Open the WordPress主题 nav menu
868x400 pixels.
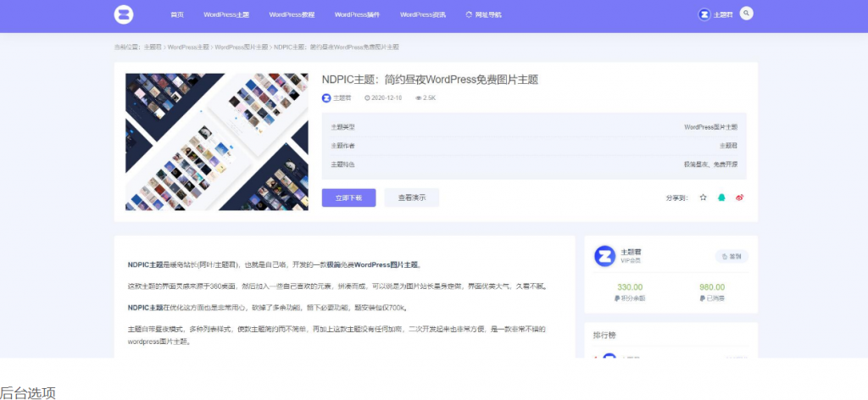point(226,15)
